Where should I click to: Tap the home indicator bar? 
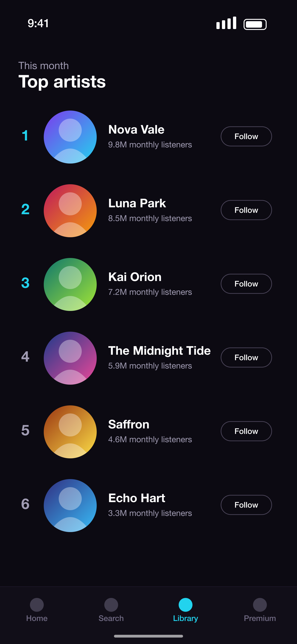click(148, 636)
